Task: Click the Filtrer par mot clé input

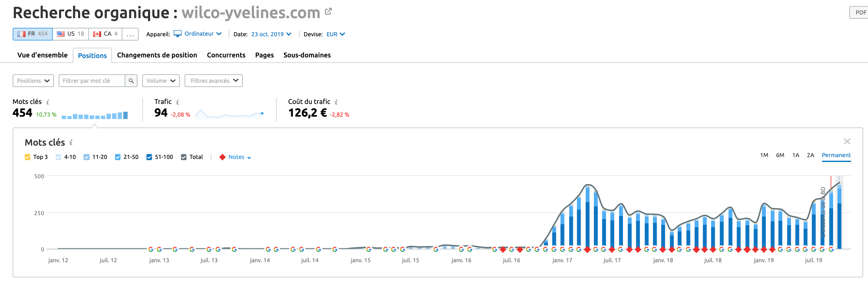Action: [92, 81]
